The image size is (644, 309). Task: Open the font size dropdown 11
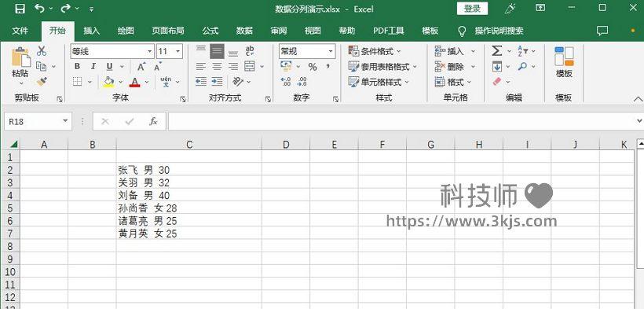pos(177,51)
